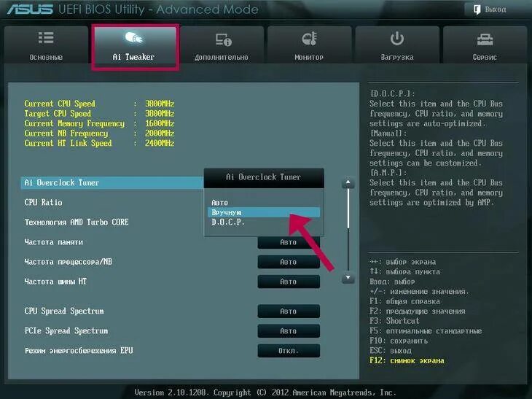Choose Вручную in Ai Overclock Tuner popup
This screenshot has width=532, height=399.
tap(263, 212)
